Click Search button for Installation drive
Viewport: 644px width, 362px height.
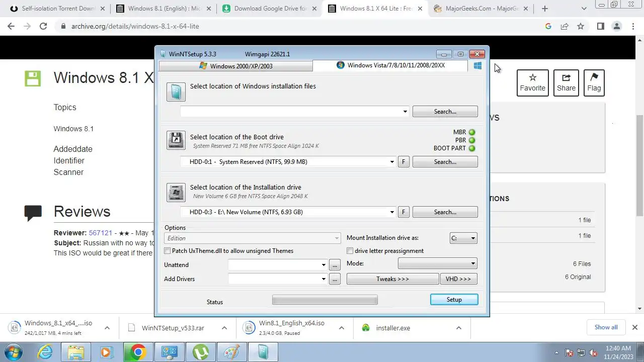click(445, 212)
